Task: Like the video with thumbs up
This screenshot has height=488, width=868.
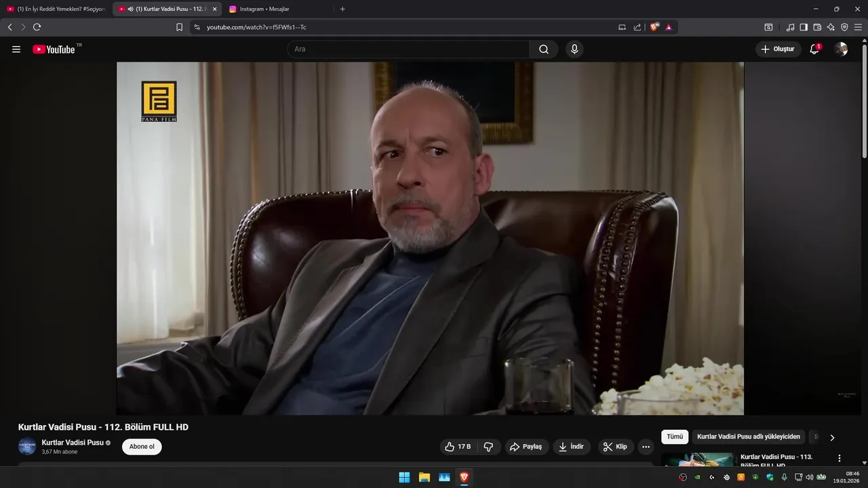Action: pos(458,447)
